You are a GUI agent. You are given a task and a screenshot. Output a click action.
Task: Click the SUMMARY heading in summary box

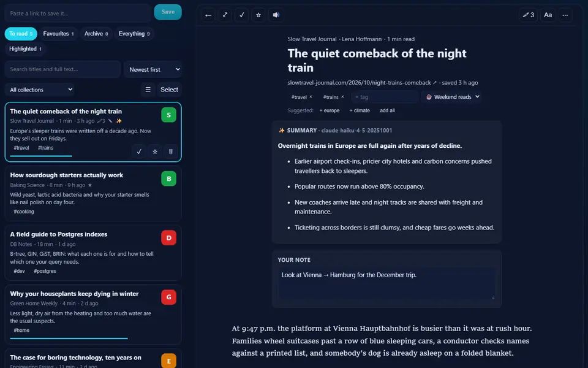(x=301, y=131)
